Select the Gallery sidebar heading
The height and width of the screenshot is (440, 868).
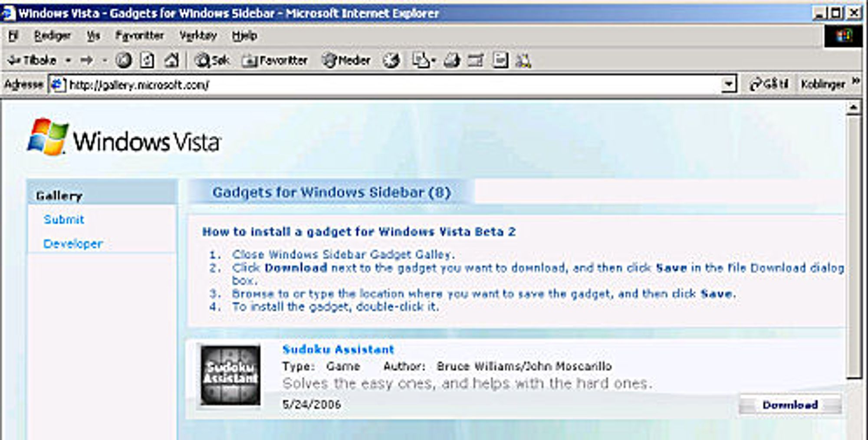59,196
